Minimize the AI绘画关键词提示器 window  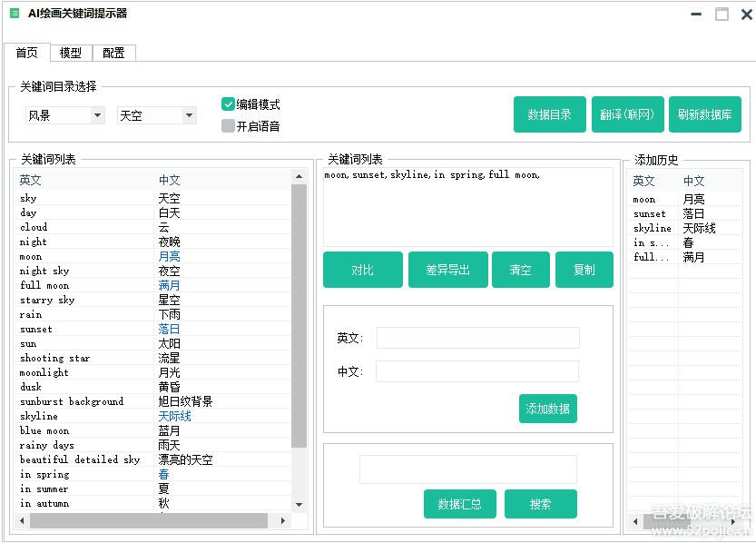(696, 15)
